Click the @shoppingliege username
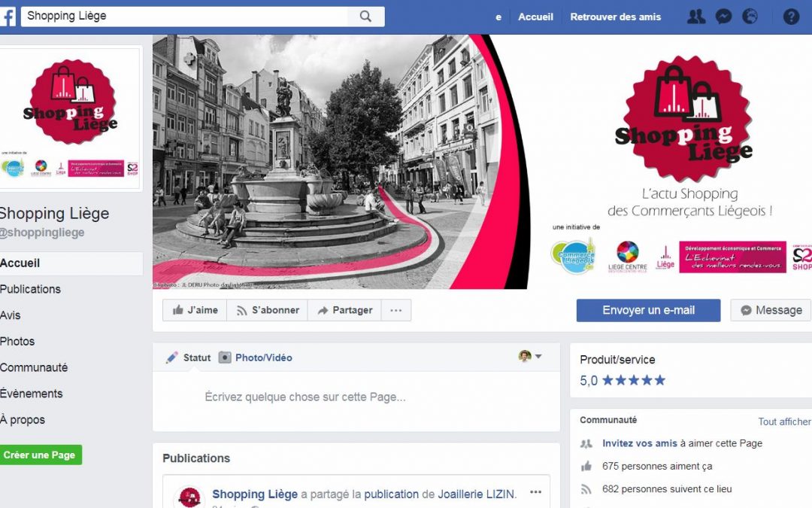Viewport: 812px width, 508px height. 42,233
